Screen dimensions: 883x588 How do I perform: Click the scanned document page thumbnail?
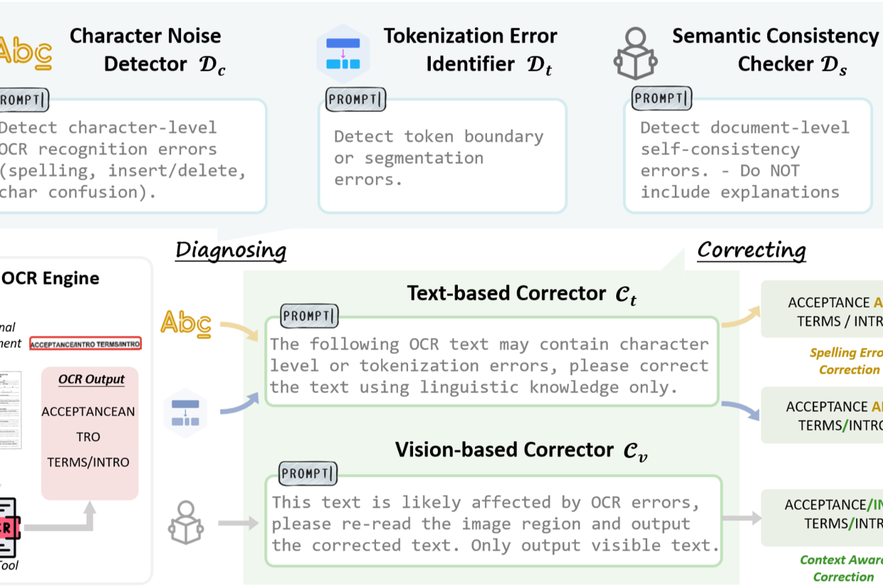(x=11, y=410)
